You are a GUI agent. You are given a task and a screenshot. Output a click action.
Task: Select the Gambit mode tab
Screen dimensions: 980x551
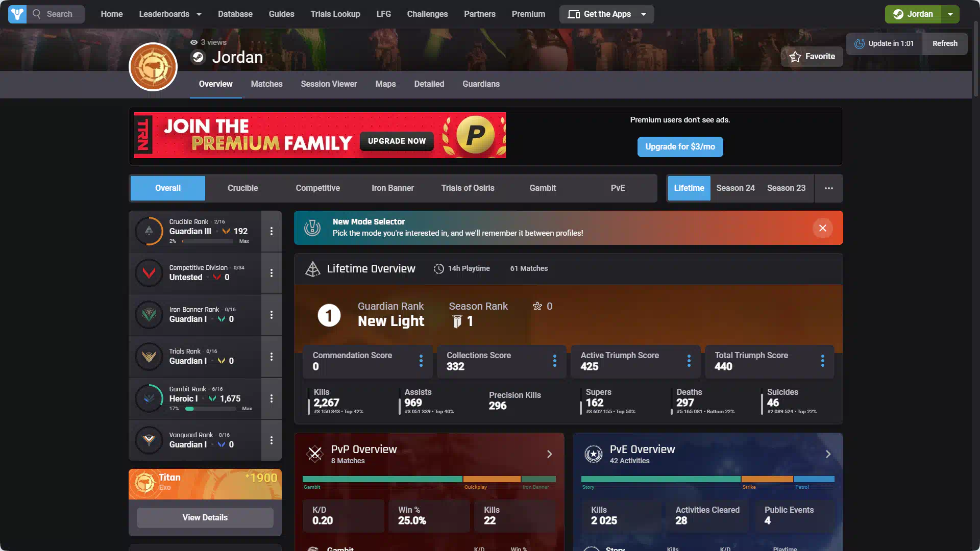tap(543, 188)
